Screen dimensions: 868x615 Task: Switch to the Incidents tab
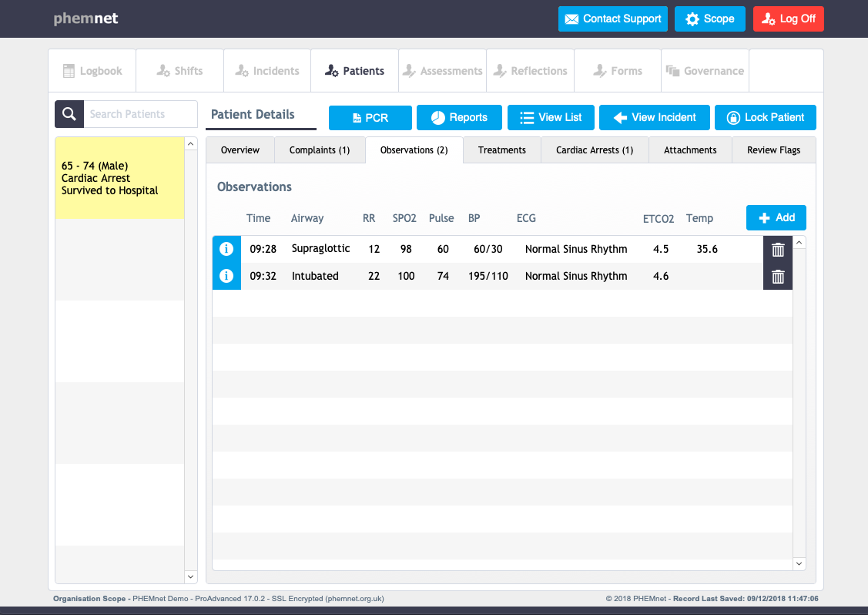tap(267, 71)
